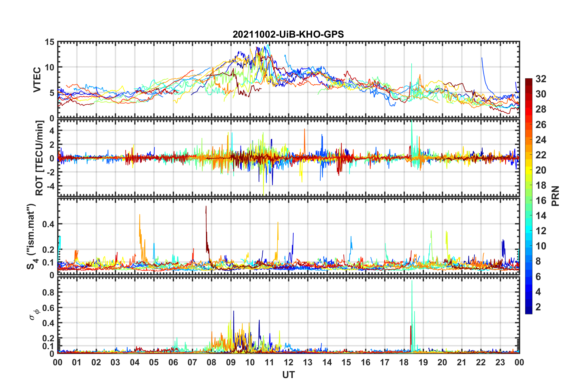The height and width of the screenshot is (392, 577).
Task: Click colorbar tick label 32
Action: tap(541, 79)
